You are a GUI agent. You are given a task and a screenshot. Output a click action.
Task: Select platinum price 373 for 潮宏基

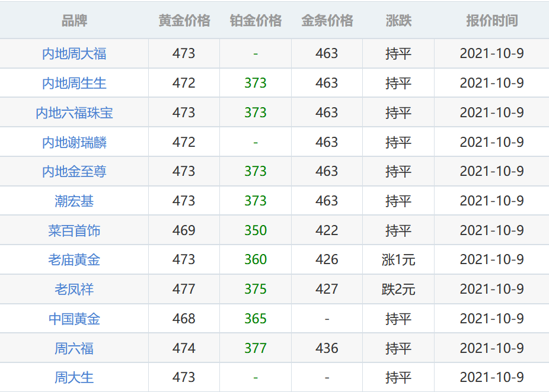coord(256,201)
